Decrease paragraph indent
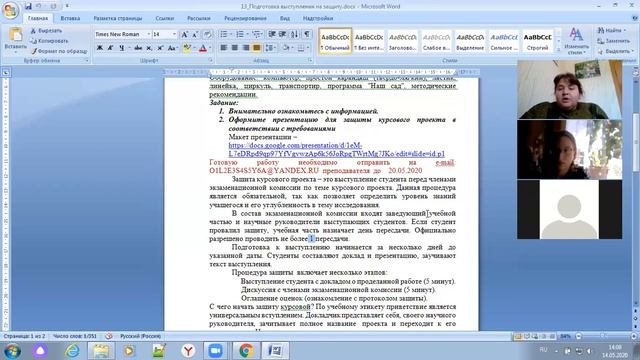 (x=272, y=34)
